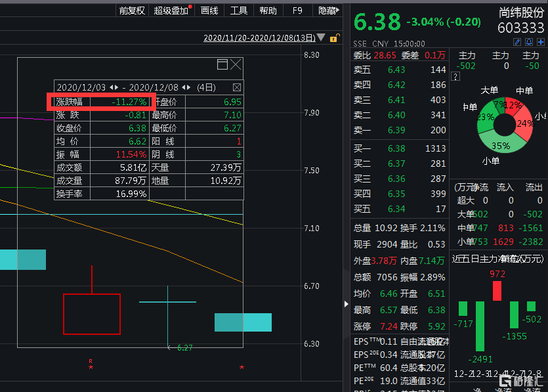Select the 画线 drawing menu
The image size is (548, 392).
pos(209,11)
